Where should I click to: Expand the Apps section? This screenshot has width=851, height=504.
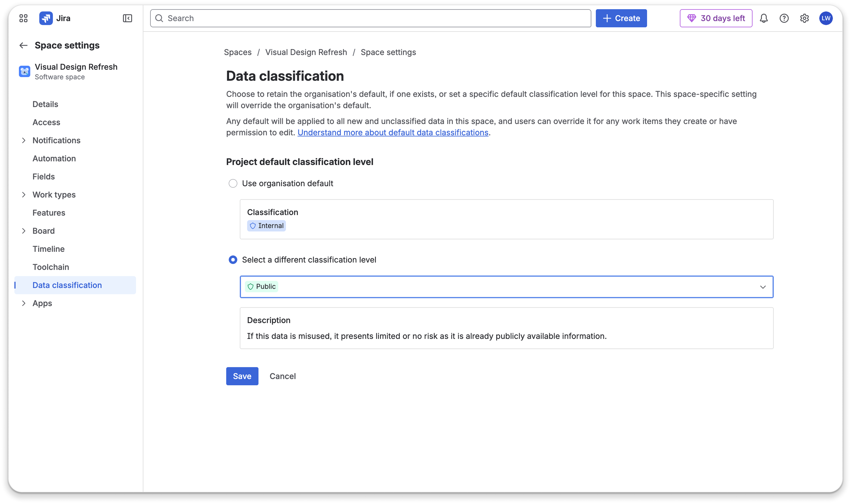click(x=24, y=303)
